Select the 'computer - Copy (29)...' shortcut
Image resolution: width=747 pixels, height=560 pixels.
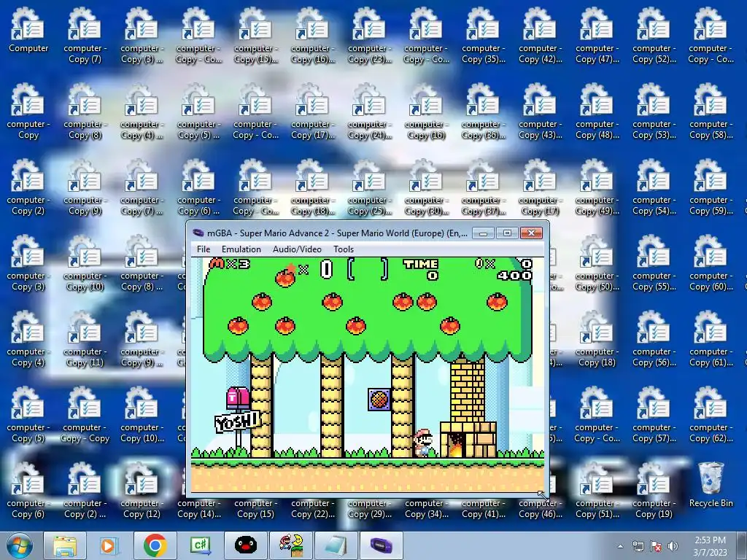pyautogui.click(x=369, y=507)
